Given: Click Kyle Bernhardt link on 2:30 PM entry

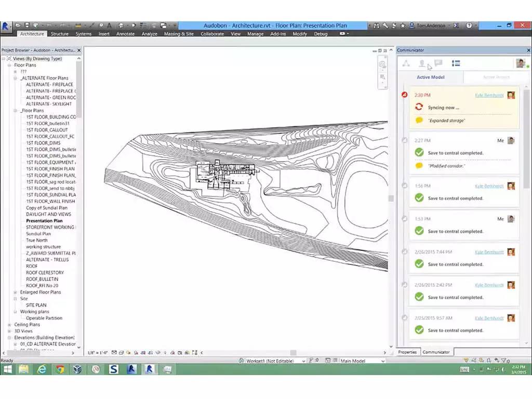Looking at the screenshot, I should pos(489,95).
